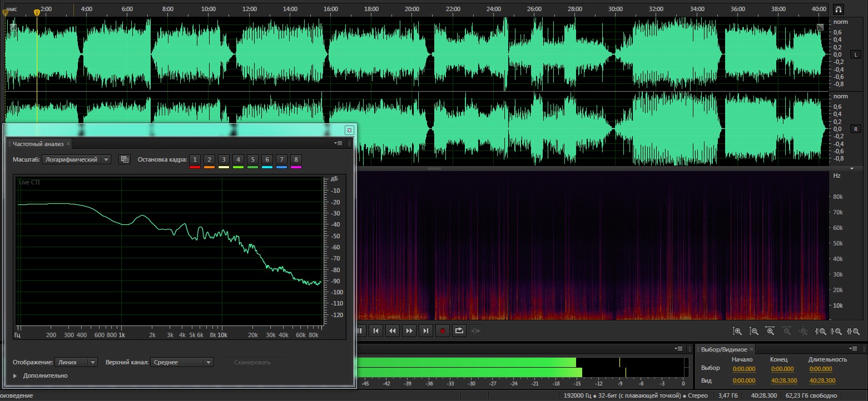Toggle the right channel R button
Image resolution: width=868 pixels, height=401 pixels.
click(x=855, y=129)
